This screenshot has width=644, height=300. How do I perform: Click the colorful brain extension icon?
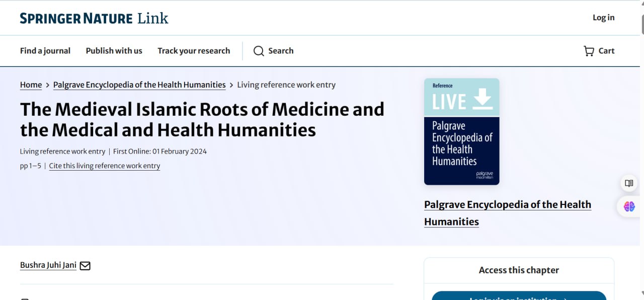[629, 206]
